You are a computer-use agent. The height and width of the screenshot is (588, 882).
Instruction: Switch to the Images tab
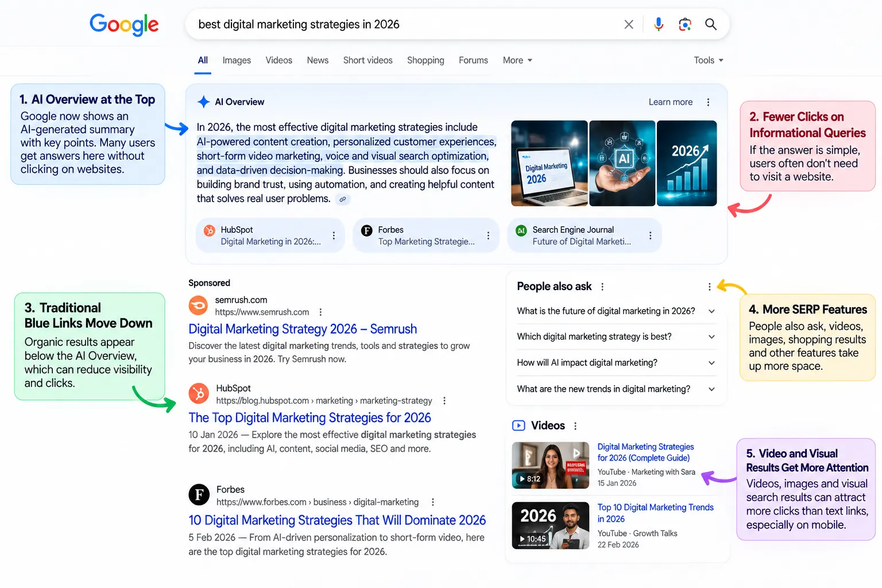(237, 60)
